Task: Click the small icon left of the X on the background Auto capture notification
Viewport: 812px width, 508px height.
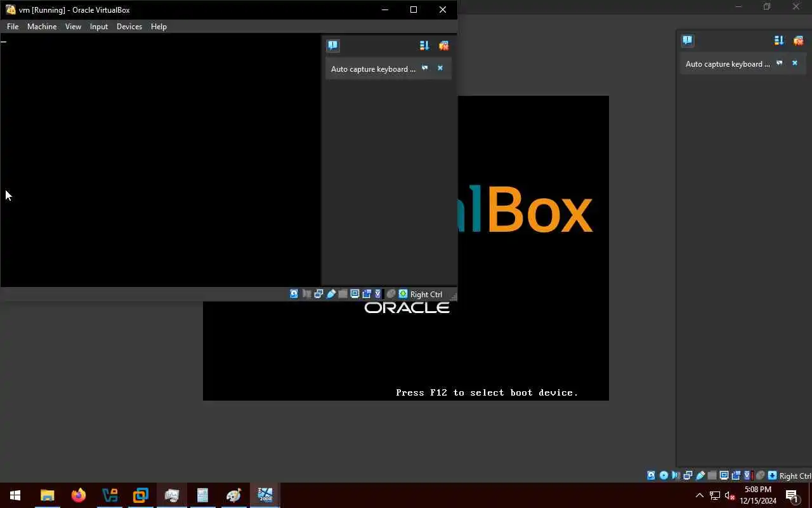Action: click(780, 63)
